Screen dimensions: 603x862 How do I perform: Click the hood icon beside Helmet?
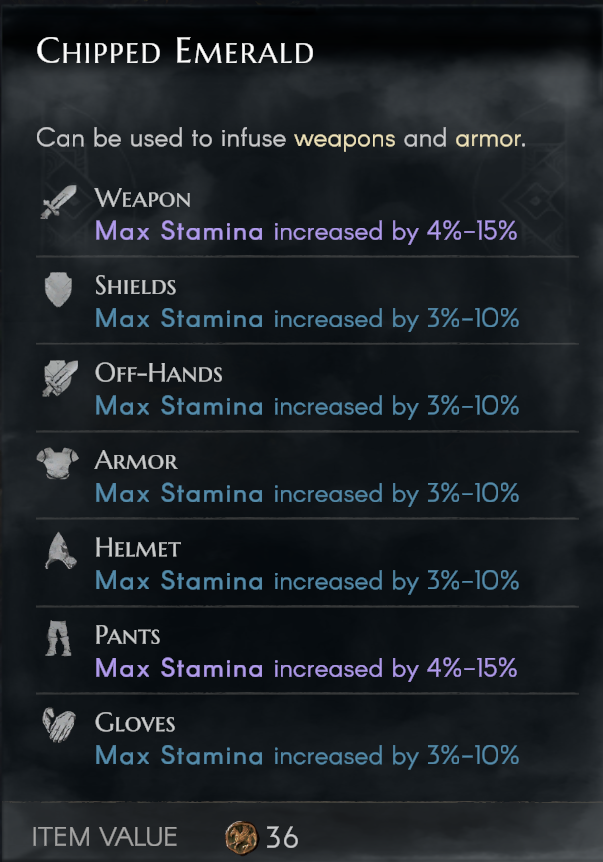click(59, 550)
